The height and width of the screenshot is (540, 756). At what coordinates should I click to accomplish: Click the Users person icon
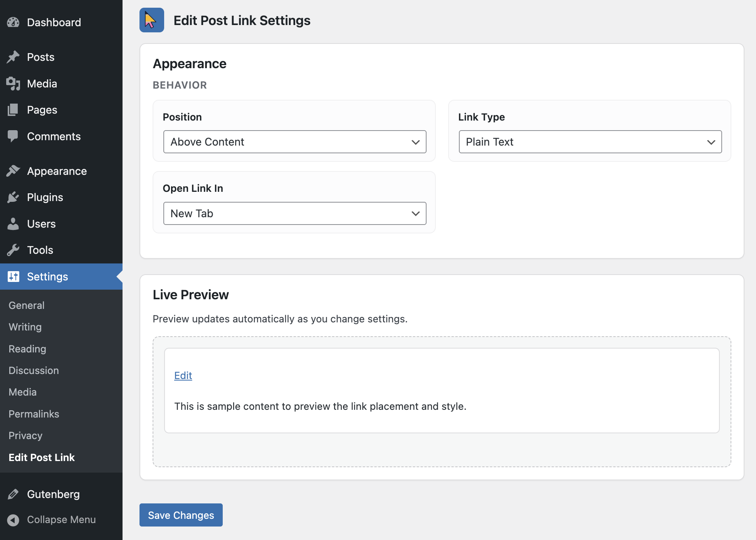pyautogui.click(x=13, y=223)
